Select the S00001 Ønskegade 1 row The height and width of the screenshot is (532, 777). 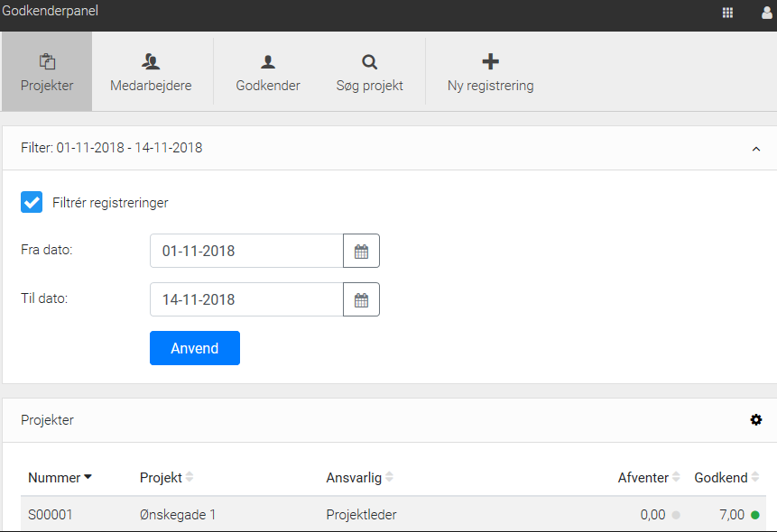(393, 515)
